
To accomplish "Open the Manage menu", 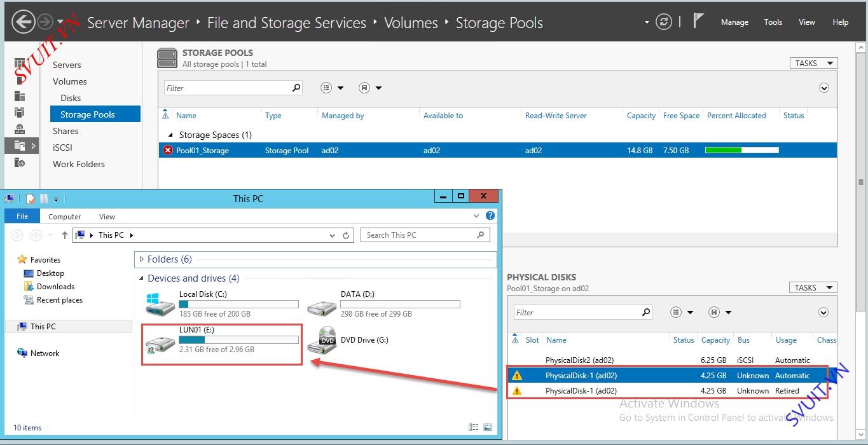I will tap(734, 22).
